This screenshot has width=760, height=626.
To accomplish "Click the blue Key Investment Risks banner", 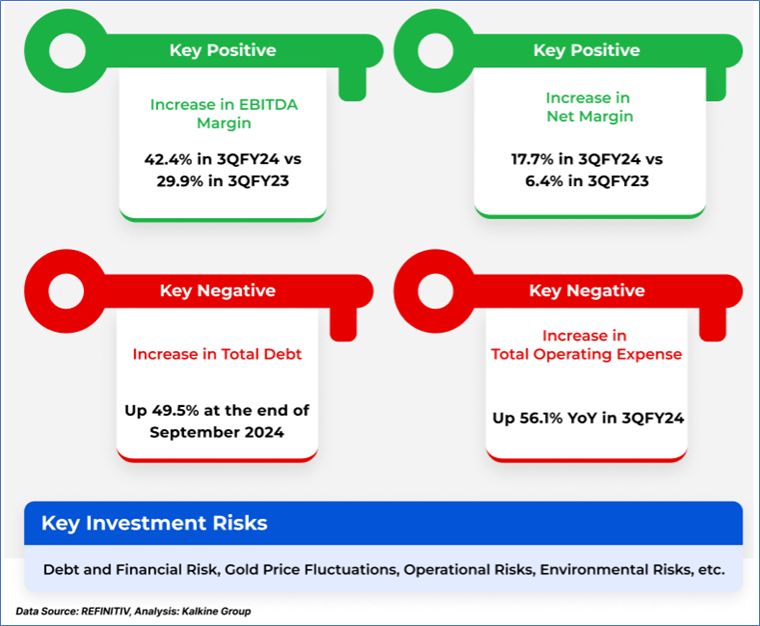I will click(383, 523).
